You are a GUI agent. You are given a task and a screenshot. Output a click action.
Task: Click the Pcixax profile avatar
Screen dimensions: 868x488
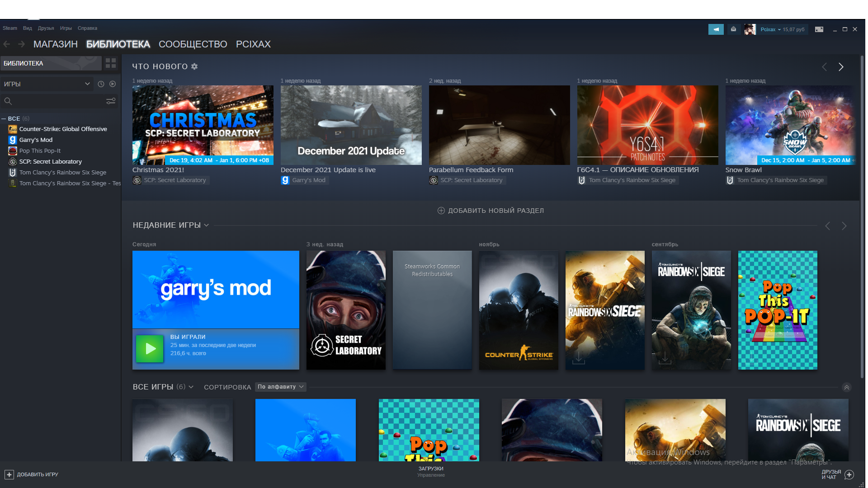point(750,29)
